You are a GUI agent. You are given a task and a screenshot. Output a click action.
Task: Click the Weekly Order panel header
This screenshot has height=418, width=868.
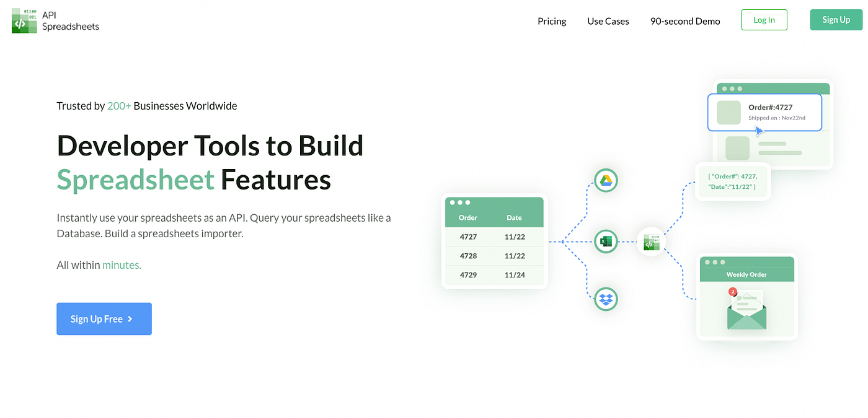pos(746,274)
